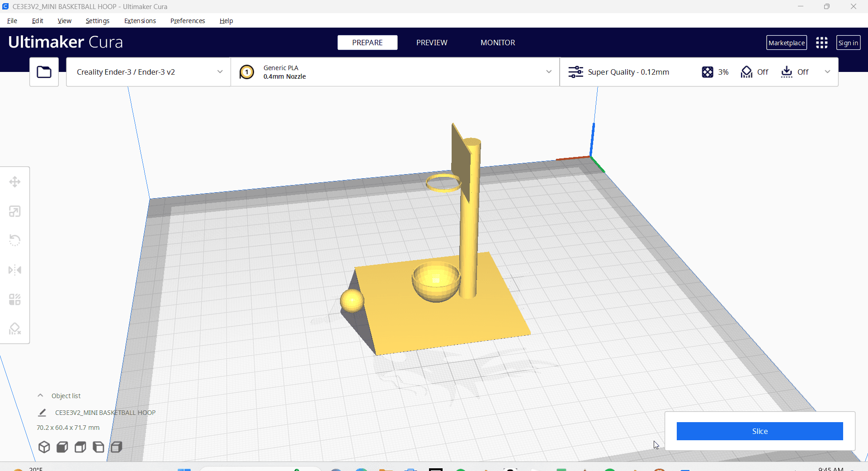Open file folder icon

pos(44,72)
